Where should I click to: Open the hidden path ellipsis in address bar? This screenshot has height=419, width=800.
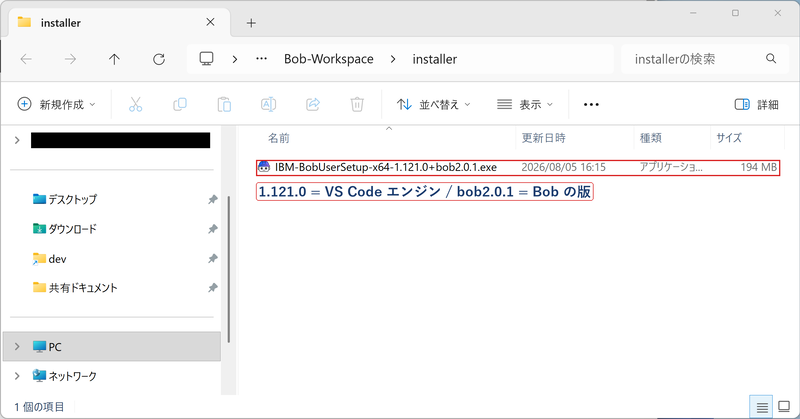click(261, 59)
